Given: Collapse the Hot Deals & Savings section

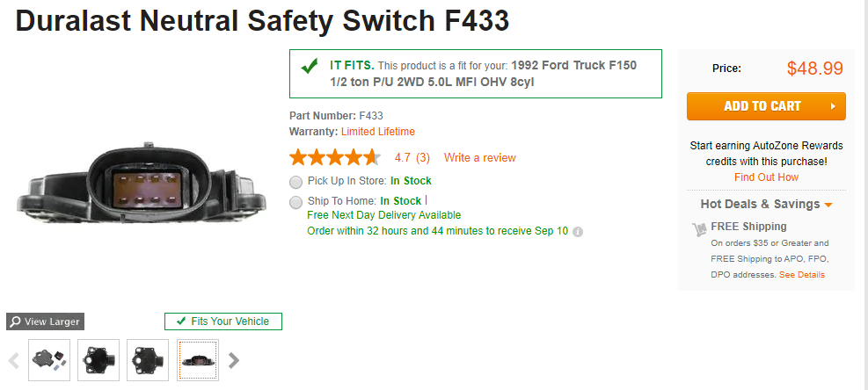Looking at the screenshot, I should pyautogui.click(x=828, y=205).
